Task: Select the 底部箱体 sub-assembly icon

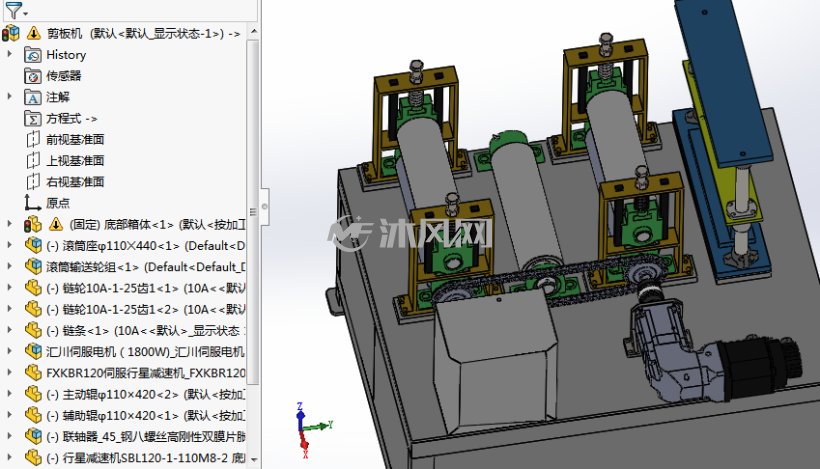Action: pyautogui.click(x=32, y=225)
